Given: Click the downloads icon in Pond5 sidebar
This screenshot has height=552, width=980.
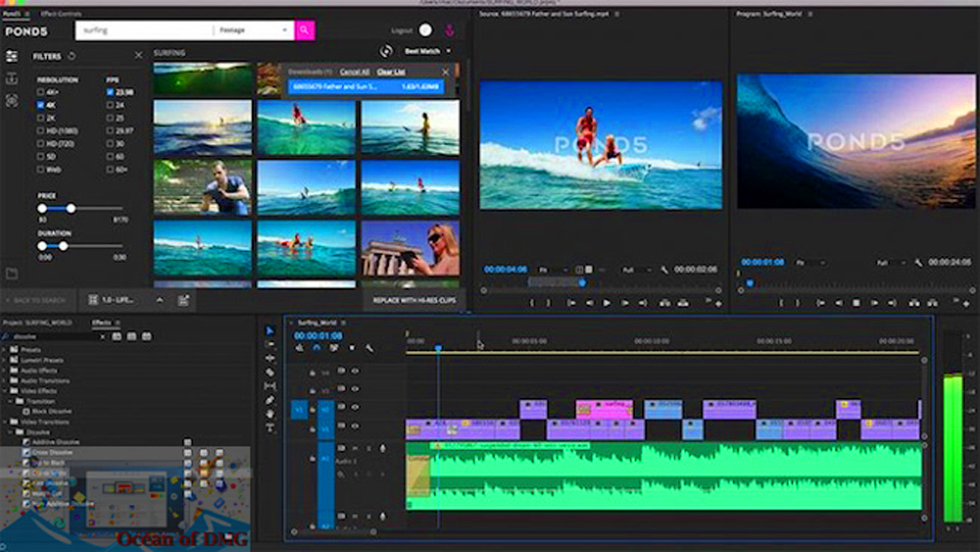Looking at the screenshot, I should click(x=12, y=78).
